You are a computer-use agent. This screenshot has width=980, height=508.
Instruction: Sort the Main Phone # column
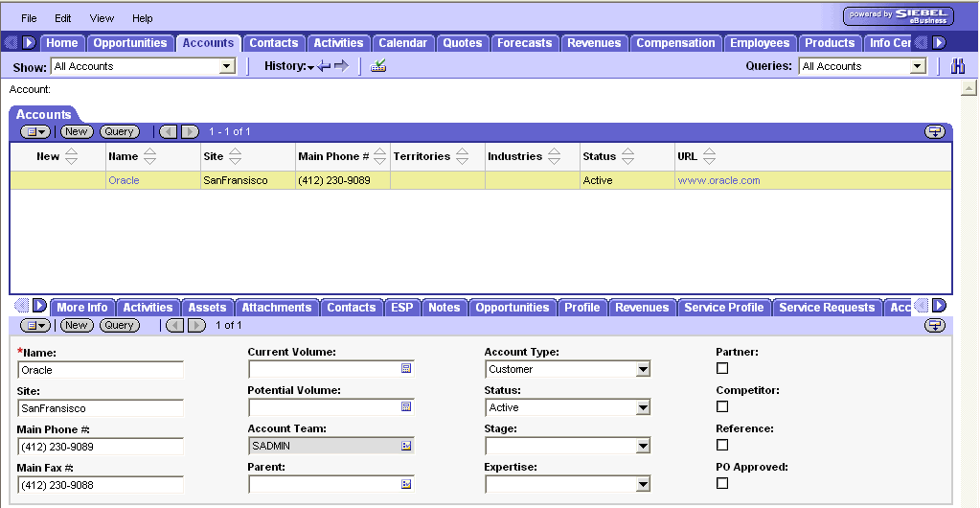point(379,156)
